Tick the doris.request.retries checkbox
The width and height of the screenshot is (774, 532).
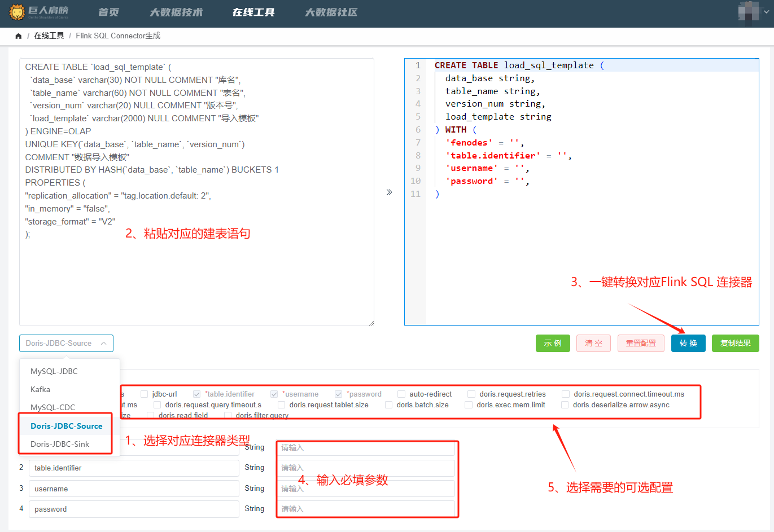[471, 394]
